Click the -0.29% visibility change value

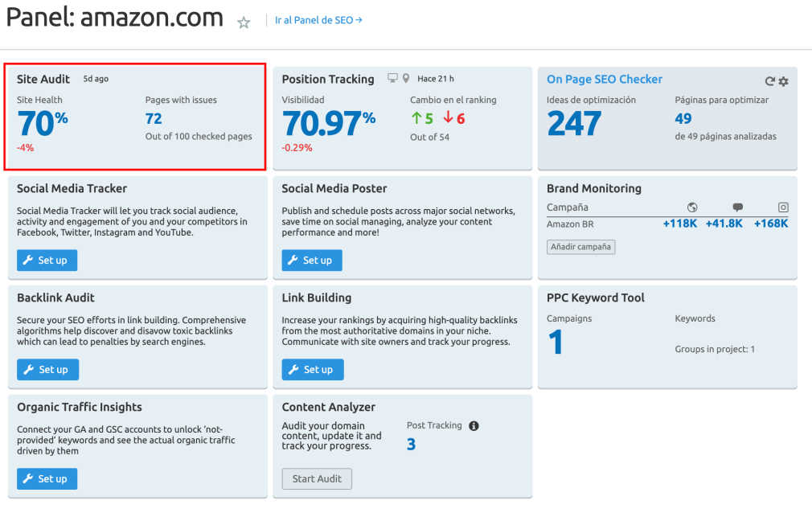[297, 148]
